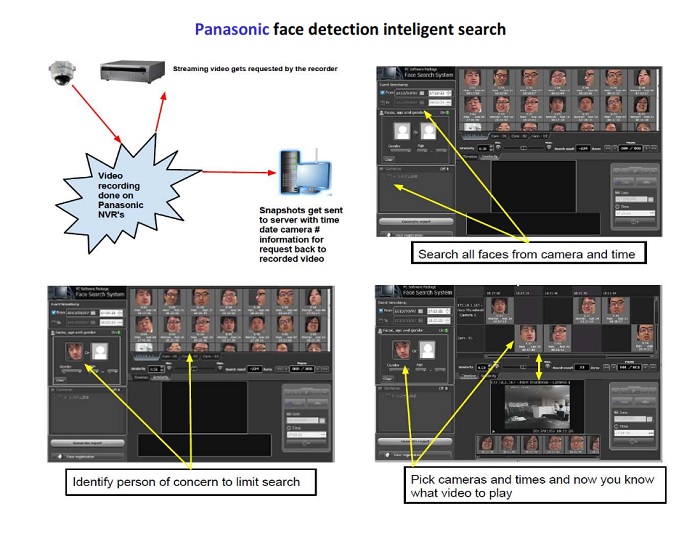
Task: Select Time radio button in top-right playback panel
Action: pos(617,207)
